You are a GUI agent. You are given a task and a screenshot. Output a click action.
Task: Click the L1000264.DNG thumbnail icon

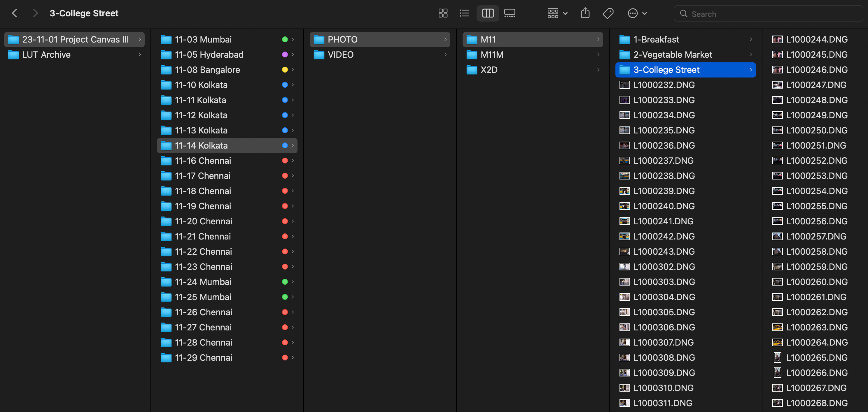[777, 342]
